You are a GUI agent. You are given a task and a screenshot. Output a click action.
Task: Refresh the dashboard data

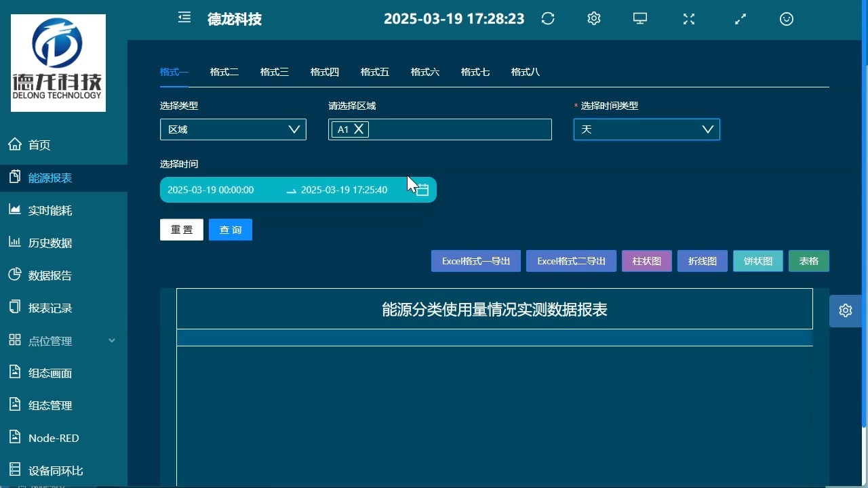547,18
